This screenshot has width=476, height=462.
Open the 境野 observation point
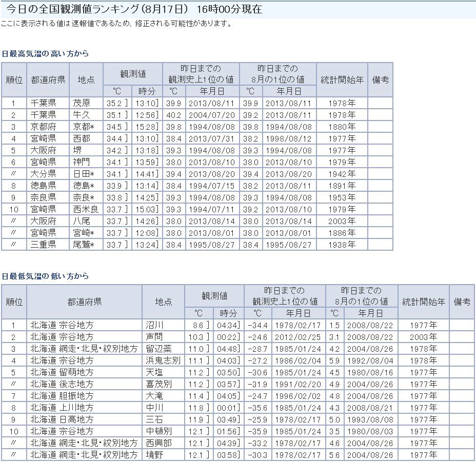tap(154, 455)
